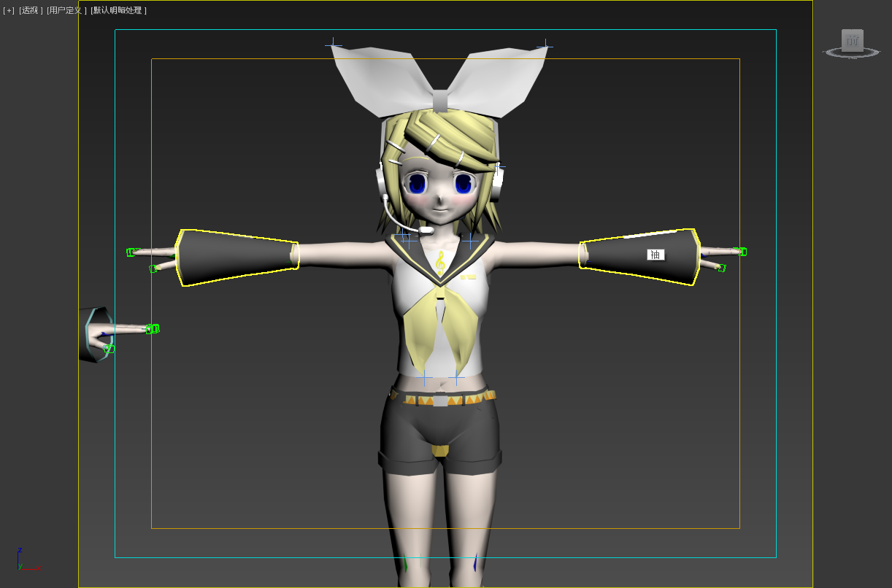Click the treble clef emblem on chest
The image size is (892, 588).
click(x=439, y=263)
